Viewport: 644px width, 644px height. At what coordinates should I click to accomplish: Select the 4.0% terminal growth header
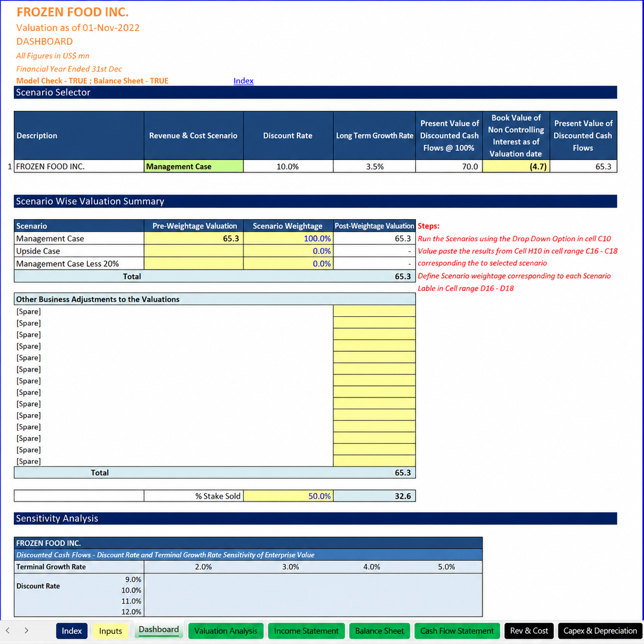tap(372, 567)
